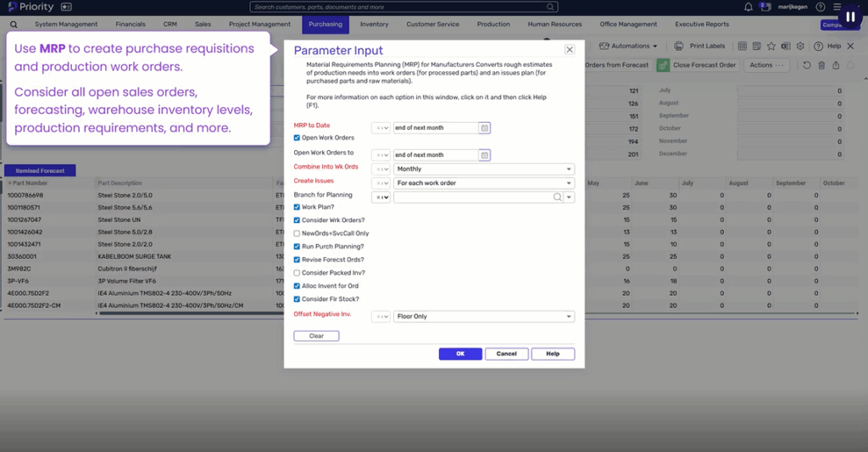This screenshot has width=868, height=452.
Task: Open Create Issues 'For each work order' dropdown
Action: click(484, 183)
